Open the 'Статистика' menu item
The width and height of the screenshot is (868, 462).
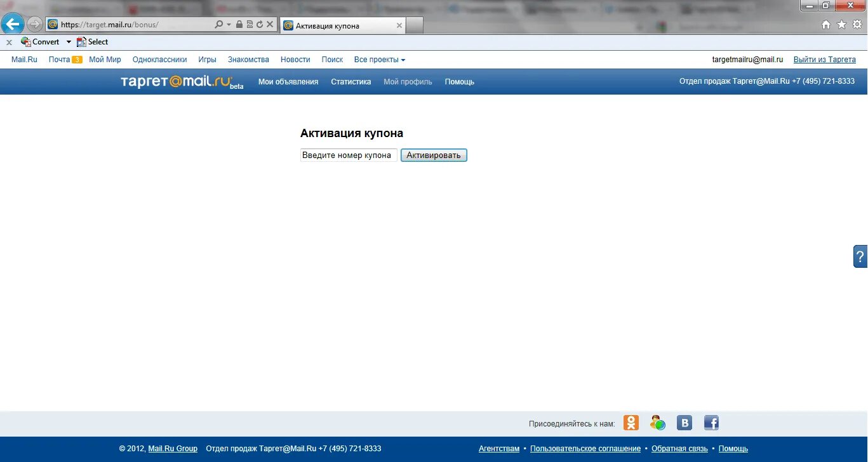click(x=351, y=82)
